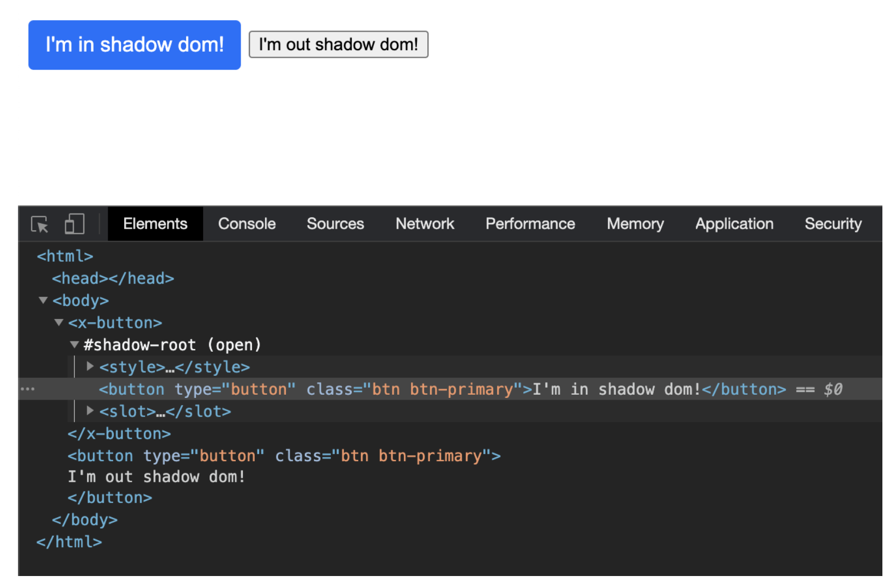The width and height of the screenshot is (896, 588).
Task: Click the "I'm out shadow dom!" button
Action: pyautogui.click(x=339, y=44)
